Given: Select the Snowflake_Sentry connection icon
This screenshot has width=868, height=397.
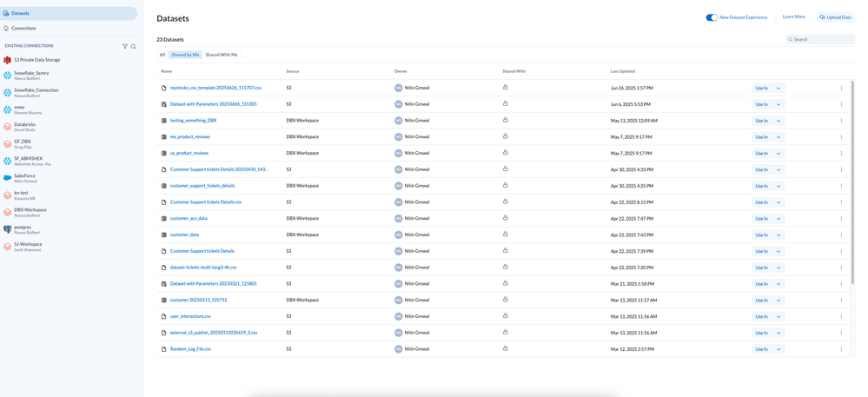Looking at the screenshot, I should tap(7, 76).
